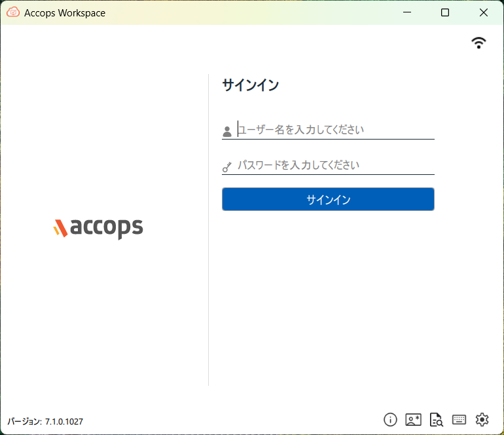The width and height of the screenshot is (504, 435).
Task: Show the on-screen keyboard icon
Action: click(459, 419)
